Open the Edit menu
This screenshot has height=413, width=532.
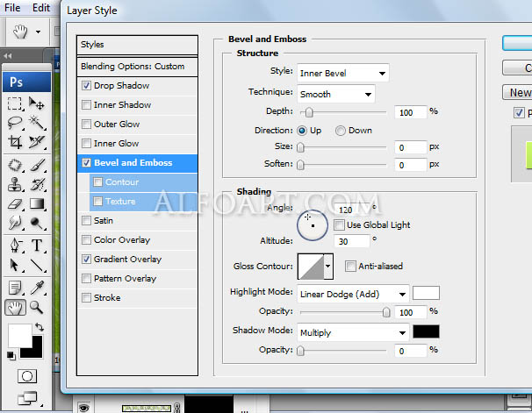tap(40, 8)
